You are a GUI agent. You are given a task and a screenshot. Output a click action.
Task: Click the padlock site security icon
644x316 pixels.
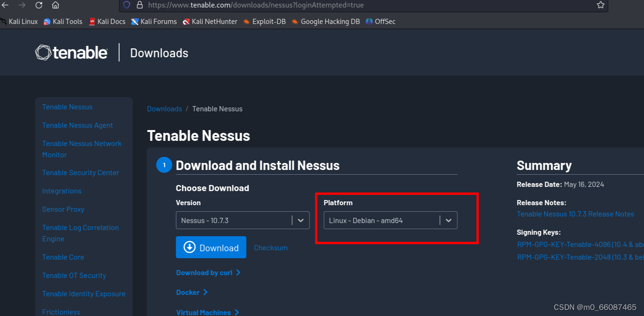pyautogui.click(x=139, y=5)
